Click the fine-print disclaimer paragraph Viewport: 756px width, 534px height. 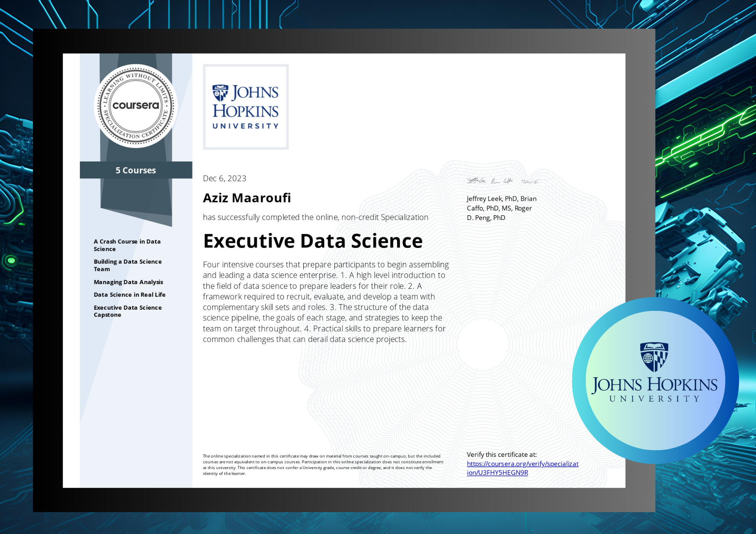coord(323,465)
